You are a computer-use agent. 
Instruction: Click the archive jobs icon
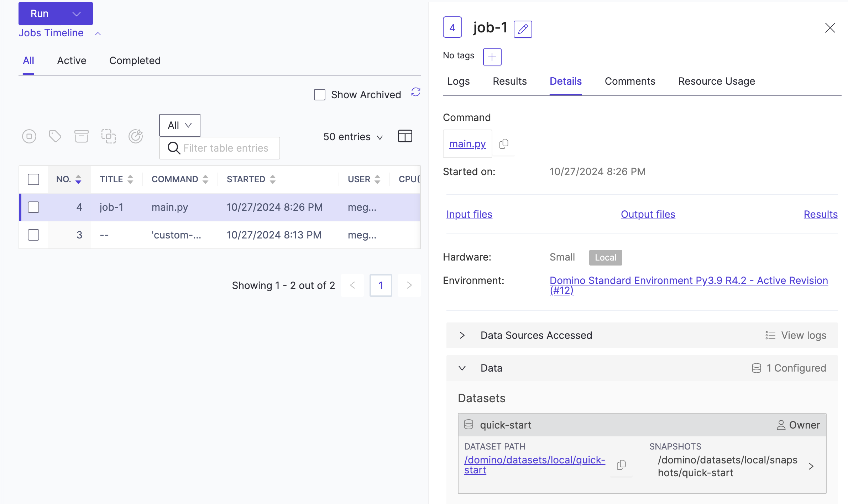tap(82, 136)
